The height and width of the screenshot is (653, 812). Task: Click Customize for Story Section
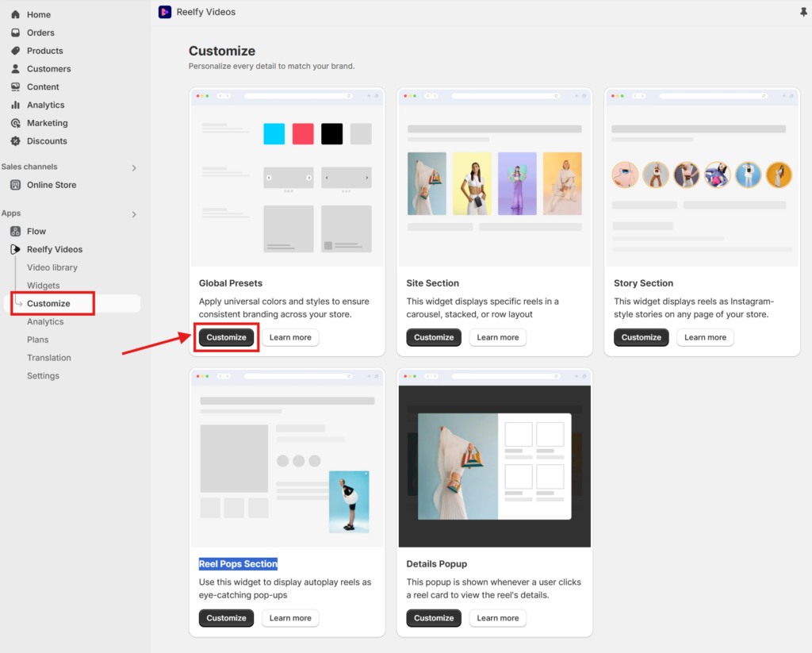(641, 337)
